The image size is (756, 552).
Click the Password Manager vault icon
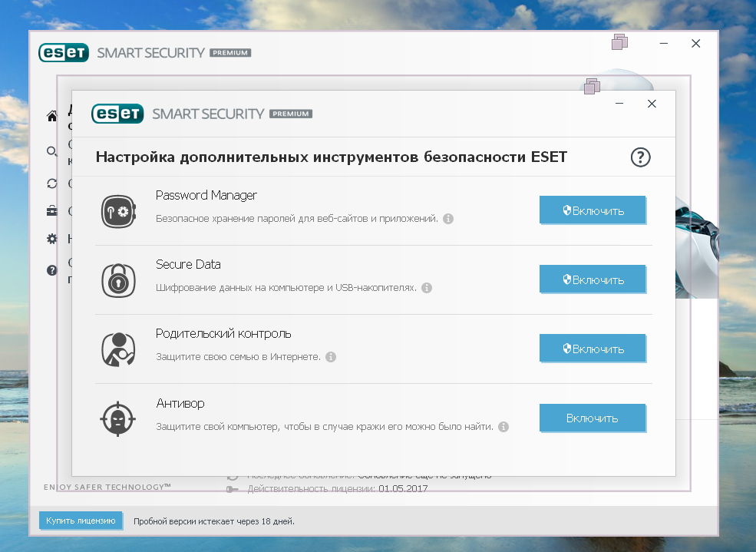118,211
